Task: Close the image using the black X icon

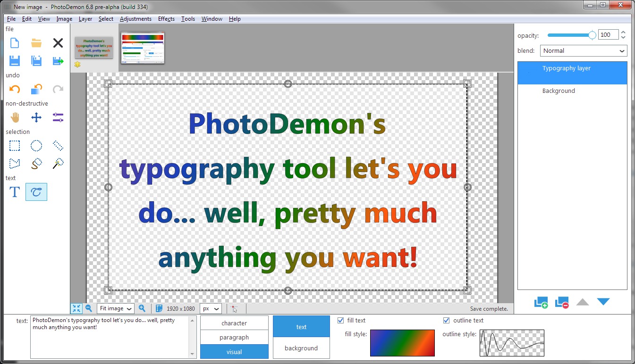Action: point(58,43)
